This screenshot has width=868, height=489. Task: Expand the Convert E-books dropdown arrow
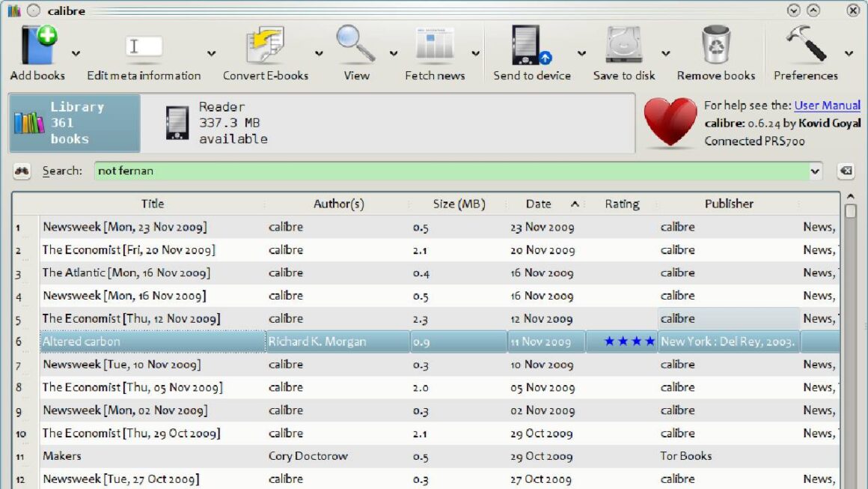point(319,54)
